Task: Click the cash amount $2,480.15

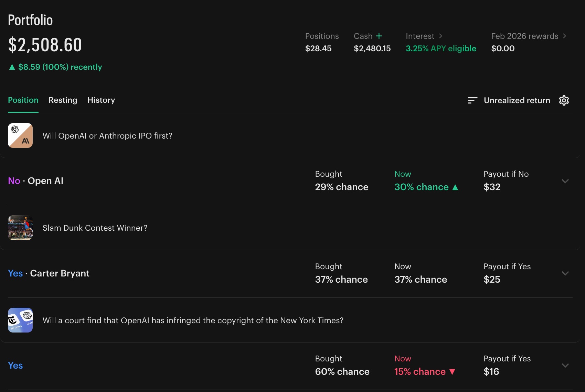Action: [372, 48]
